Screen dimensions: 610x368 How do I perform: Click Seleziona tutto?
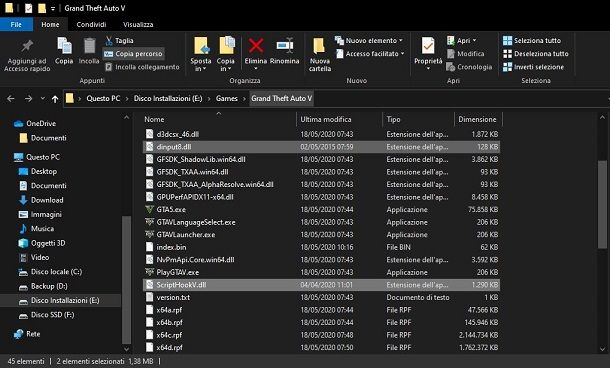[x=532, y=40]
